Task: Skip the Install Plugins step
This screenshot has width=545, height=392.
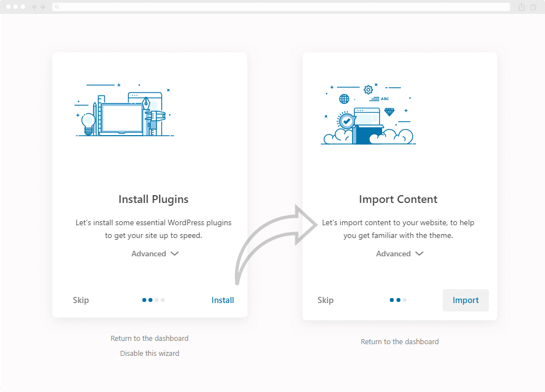Action: [81, 300]
